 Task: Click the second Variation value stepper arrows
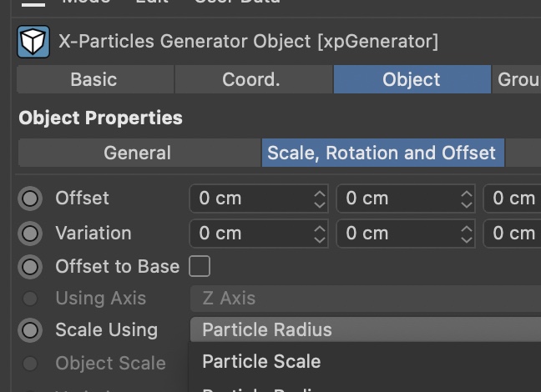tap(467, 234)
